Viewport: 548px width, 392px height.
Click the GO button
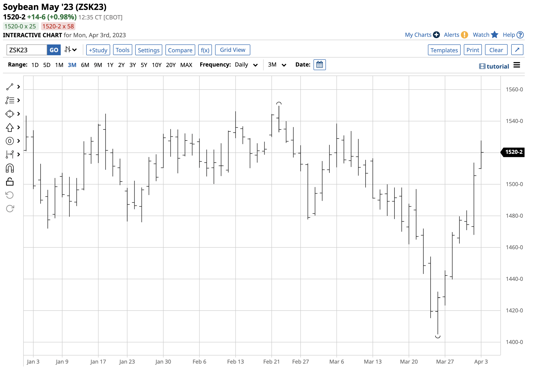[54, 50]
